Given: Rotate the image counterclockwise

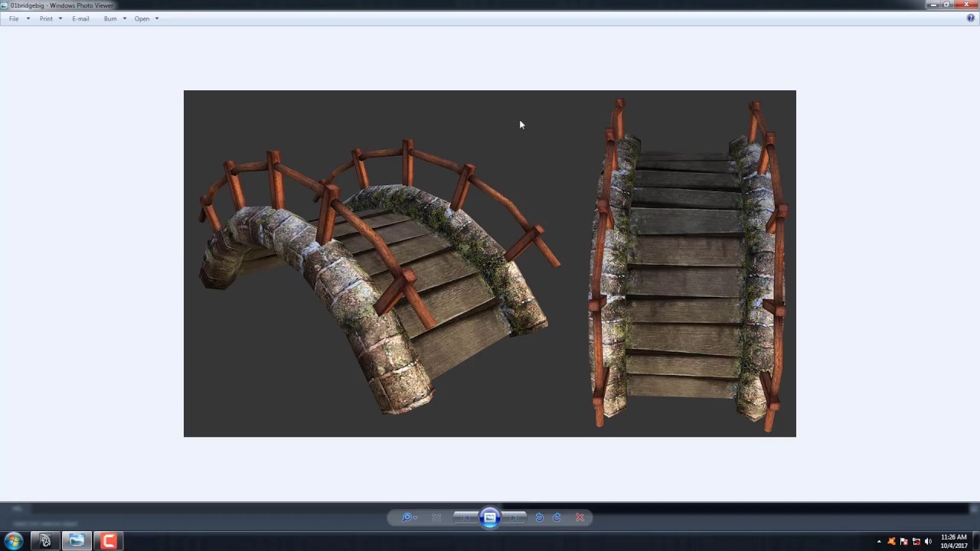Looking at the screenshot, I should (539, 517).
